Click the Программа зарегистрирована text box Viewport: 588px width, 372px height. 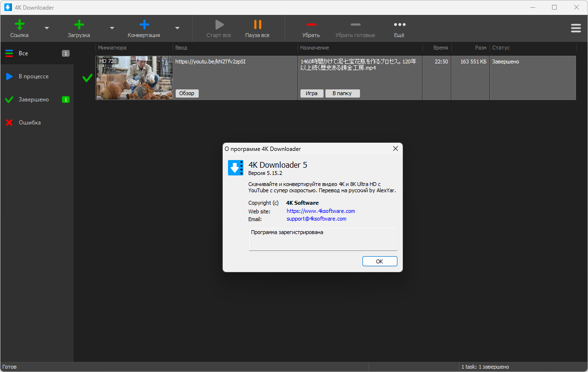point(323,239)
